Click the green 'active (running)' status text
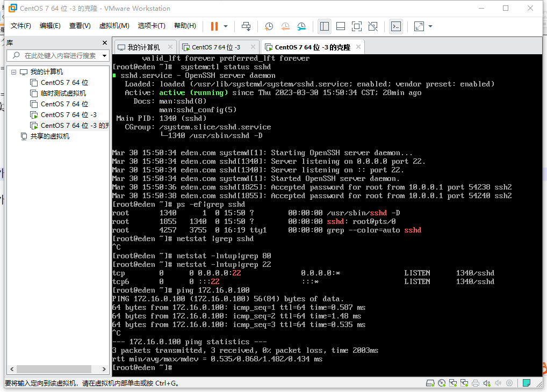Viewport: 547px width, 392px height. 193,93
